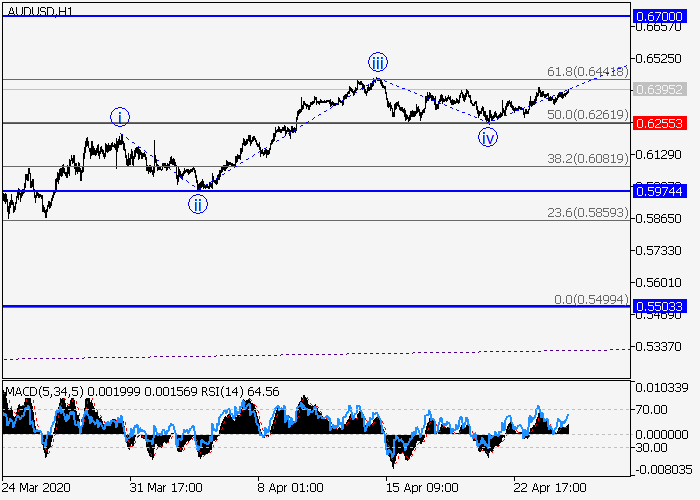The image size is (700, 500).
Task: Click the 0.55033 blue price tag
Action: tap(659, 307)
